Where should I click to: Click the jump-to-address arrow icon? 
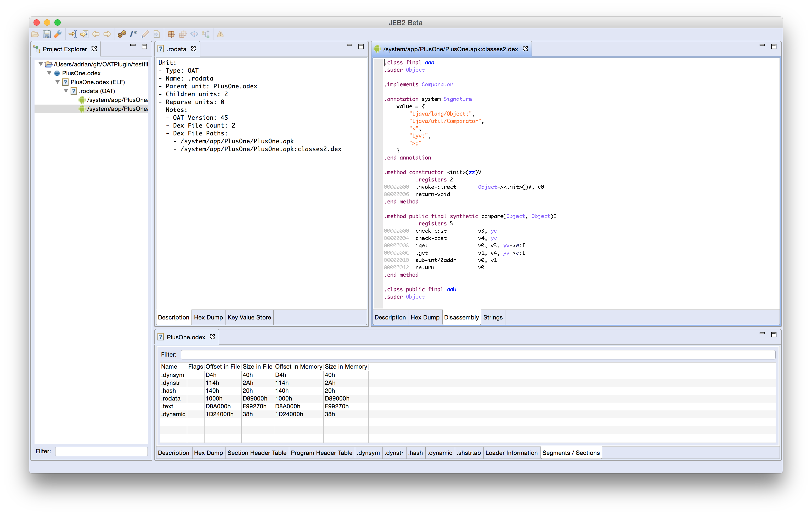pos(72,34)
